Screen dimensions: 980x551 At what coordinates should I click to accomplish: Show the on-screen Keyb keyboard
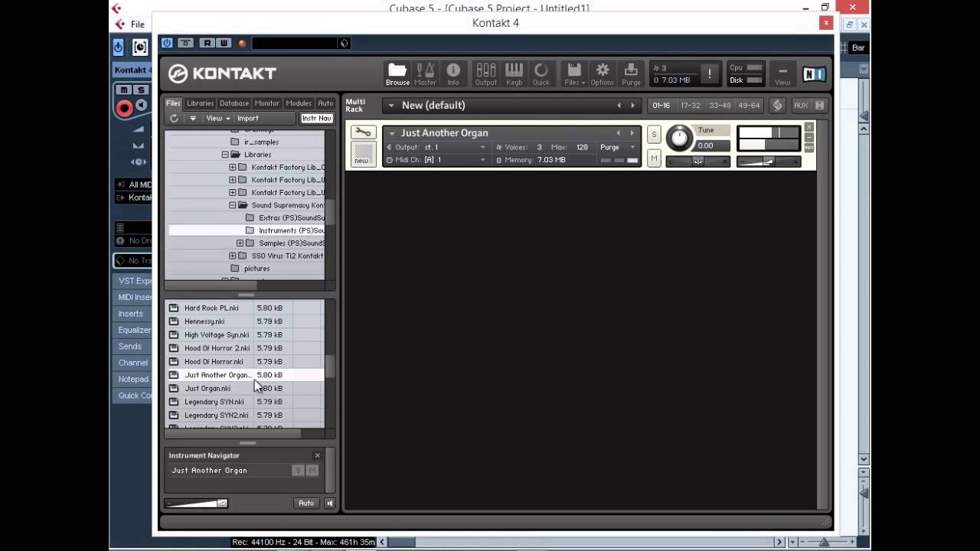pos(514,73)
